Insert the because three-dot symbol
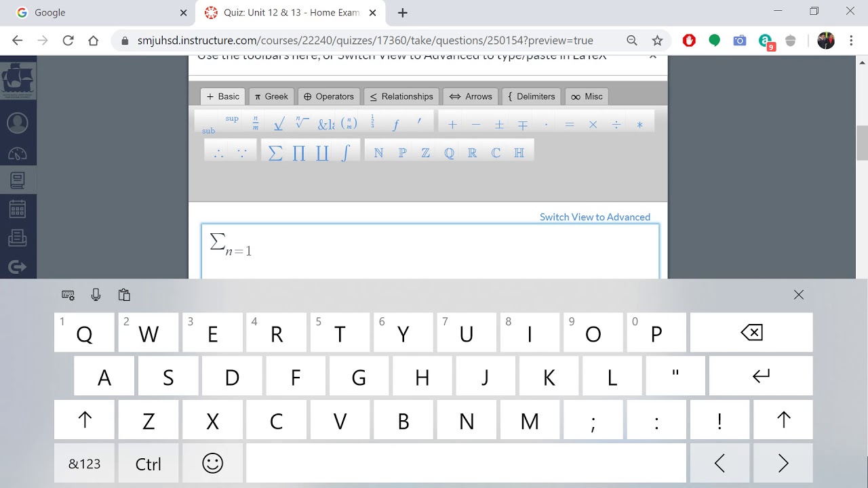The height and width of the screenshot is (488, 868). click(x=242, y=153)
